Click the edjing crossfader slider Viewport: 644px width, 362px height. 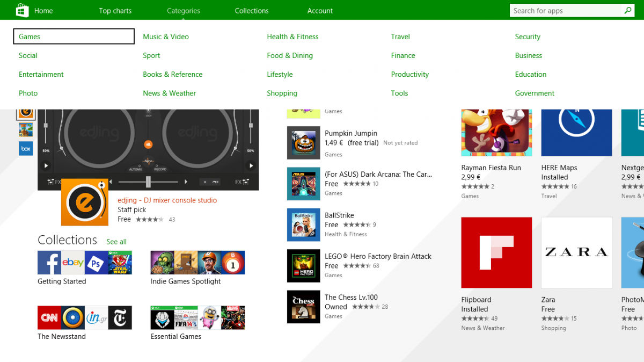click(148, 182)
